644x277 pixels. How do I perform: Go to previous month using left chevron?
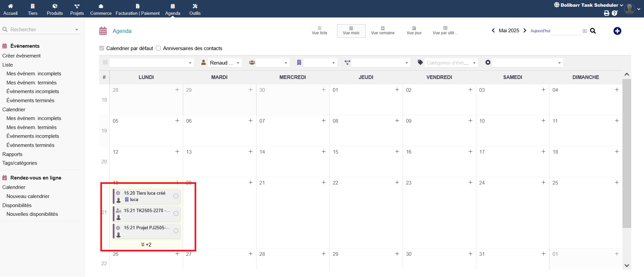click(493, 31)
